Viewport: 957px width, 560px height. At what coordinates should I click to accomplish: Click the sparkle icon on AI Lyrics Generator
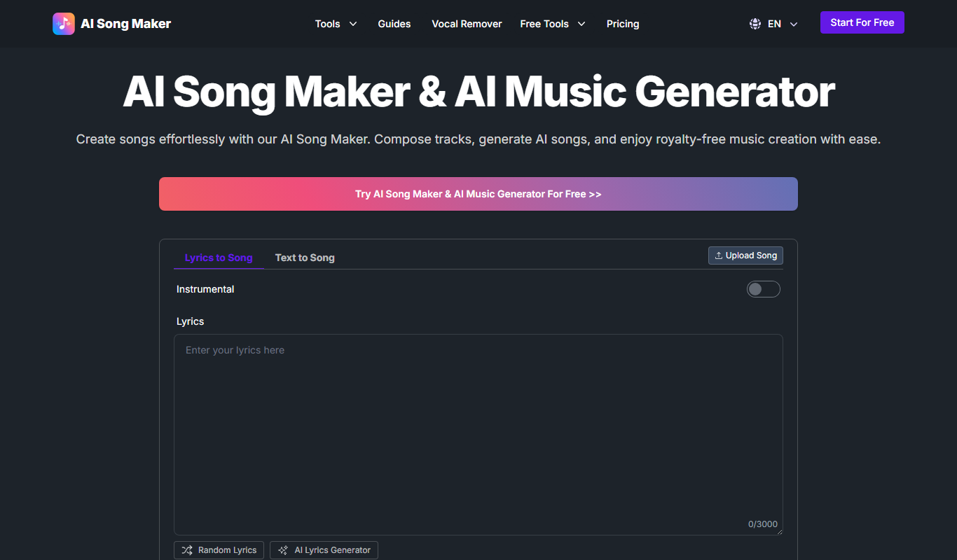point(283,550)
